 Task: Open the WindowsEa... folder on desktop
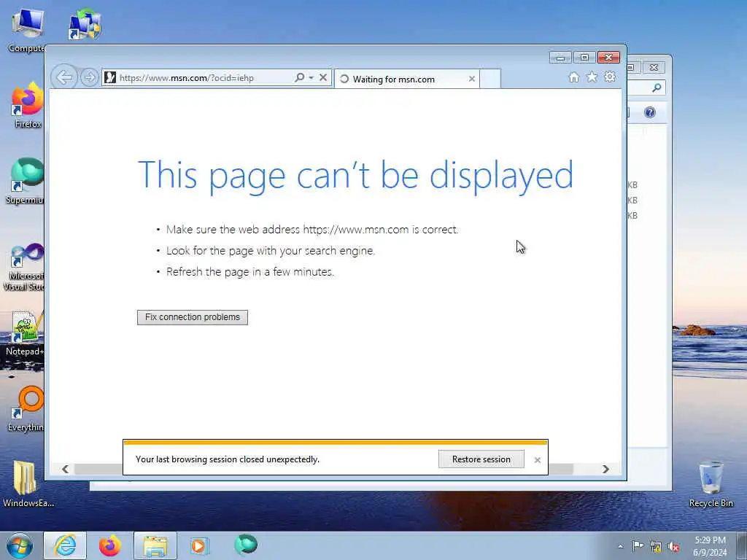click(28, 484)
